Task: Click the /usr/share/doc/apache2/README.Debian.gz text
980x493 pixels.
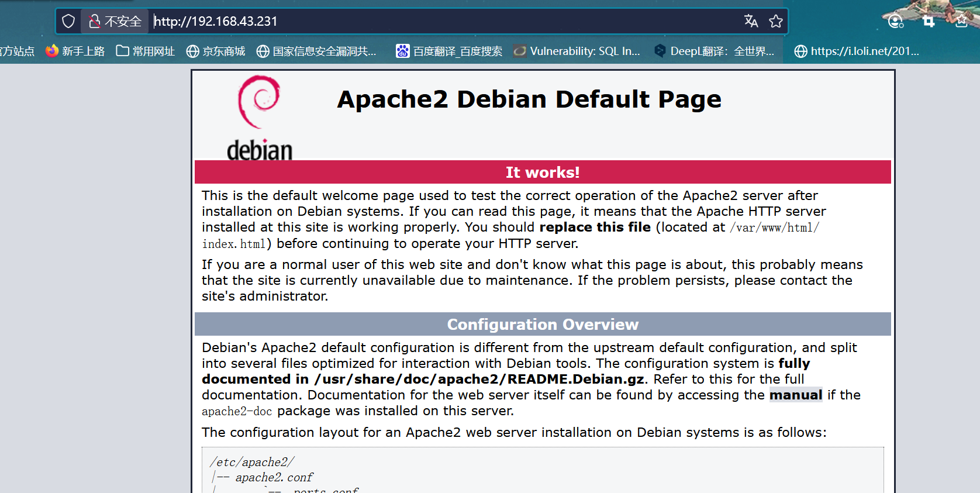Action: [479, 379]
